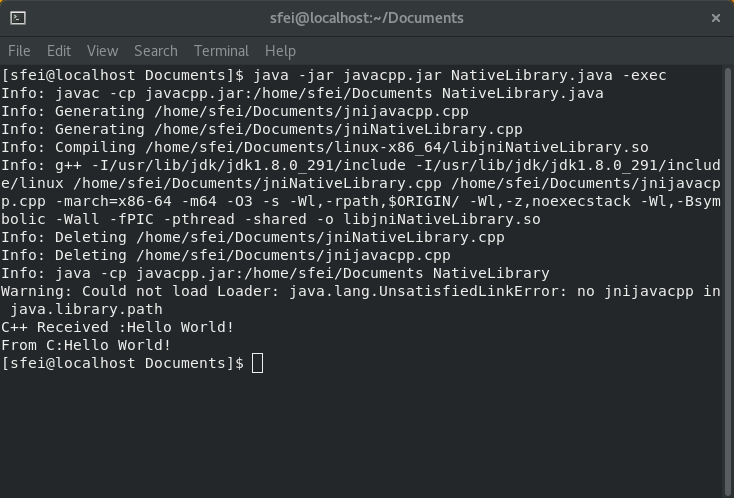This screenshot has height=498, width=734.
Task: Click the 'Warning: Could not load Loader' line
Action: click(361, 291)
